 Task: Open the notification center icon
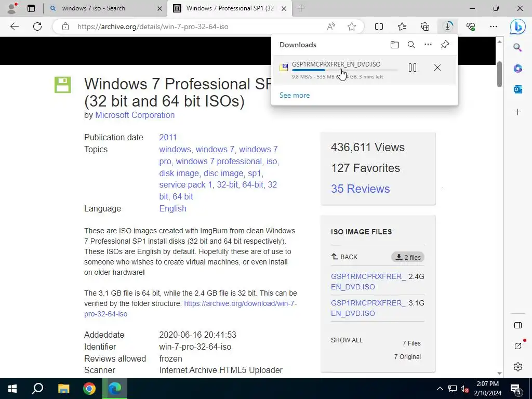516,389
